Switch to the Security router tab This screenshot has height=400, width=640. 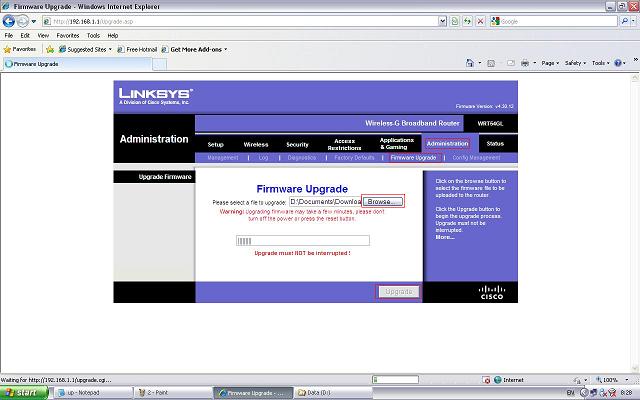click(297, 144)
